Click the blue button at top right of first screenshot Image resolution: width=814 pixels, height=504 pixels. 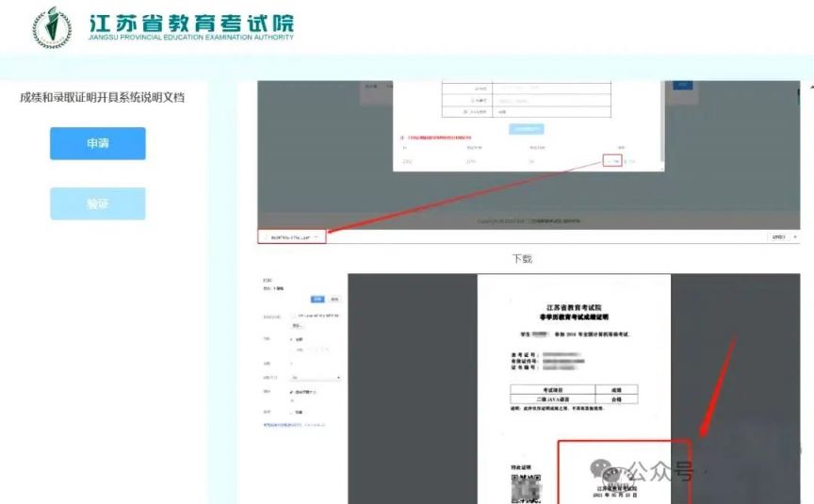(x=682, y=85)
